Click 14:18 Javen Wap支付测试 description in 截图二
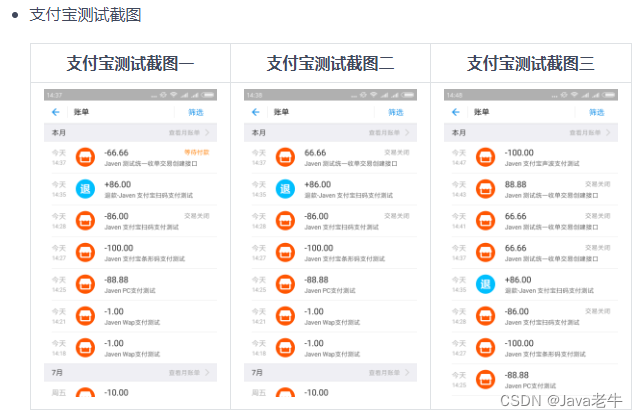The image size is (638, 417). (x=332, y=354)
